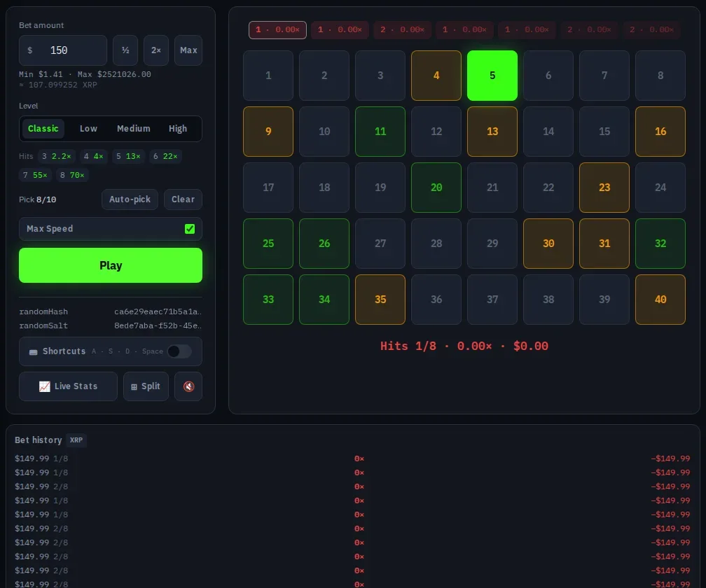The width and height of the screenshot is (706, 588).
Task: Click the bet amount input field
Action: 63,50
